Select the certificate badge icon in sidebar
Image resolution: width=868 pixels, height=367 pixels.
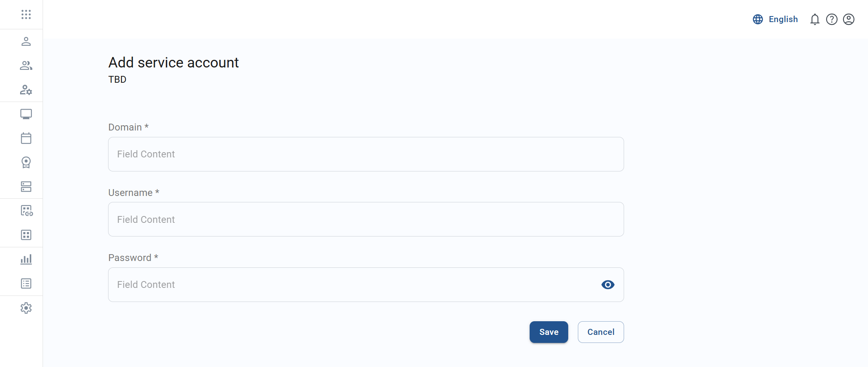[x=27, y=163]
